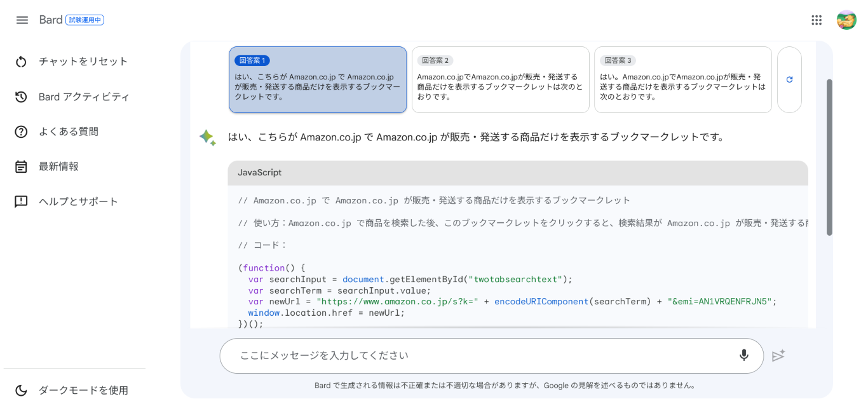Select draft 回答案 2 card
868x413 pixels.
[x=501, y=79]
